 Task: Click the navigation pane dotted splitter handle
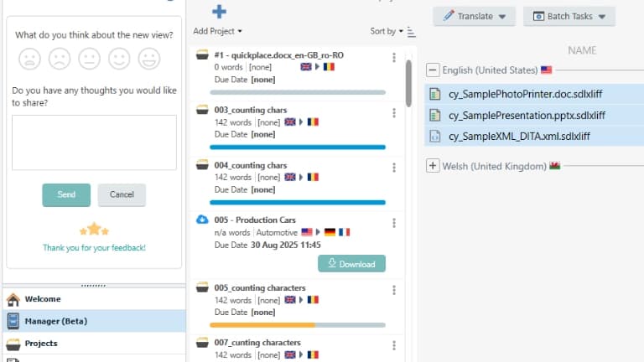(94, 285)
